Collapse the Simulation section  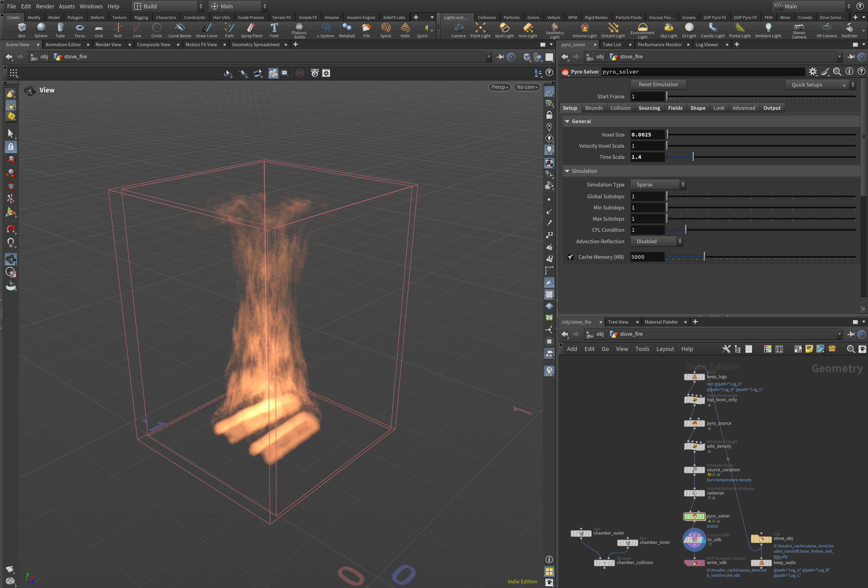567,171
